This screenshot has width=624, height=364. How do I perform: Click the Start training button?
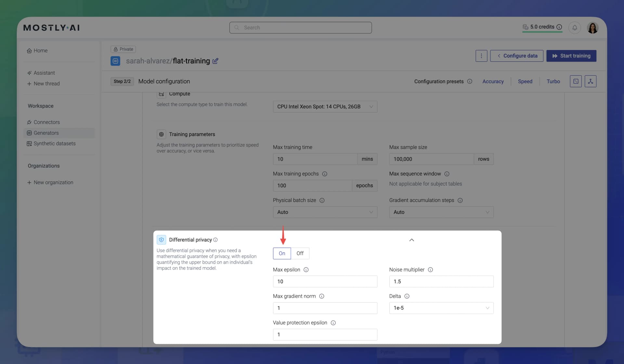tap(571, 56)
